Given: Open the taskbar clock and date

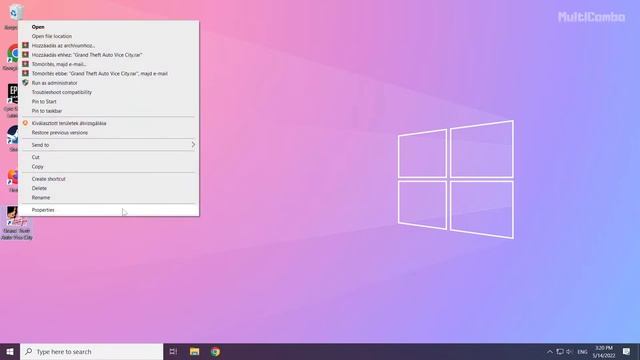Looking at the screenshot, I should point(604,351).
